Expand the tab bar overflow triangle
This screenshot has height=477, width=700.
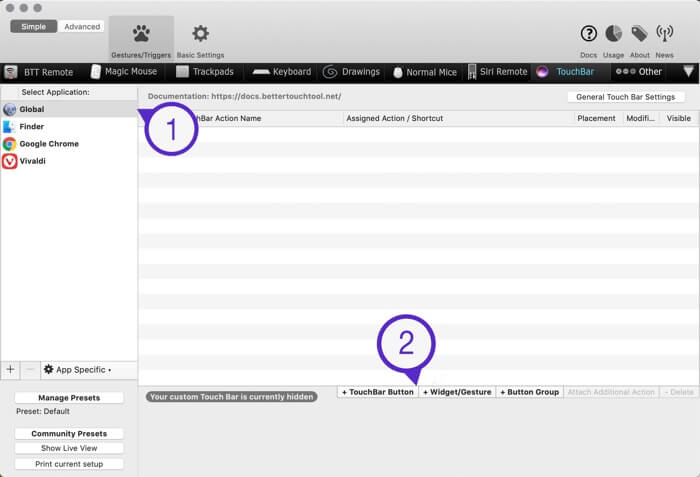(688, 71)
